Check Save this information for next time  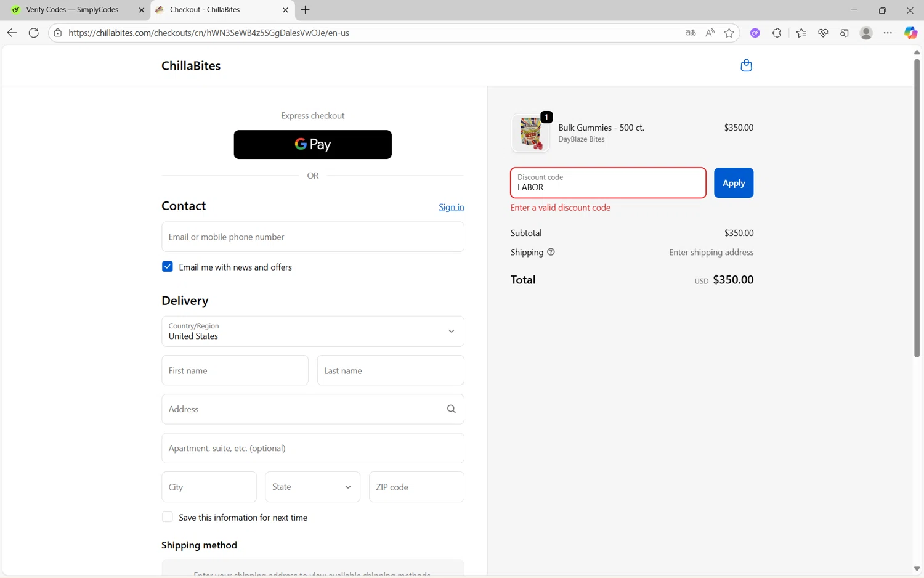168,517
